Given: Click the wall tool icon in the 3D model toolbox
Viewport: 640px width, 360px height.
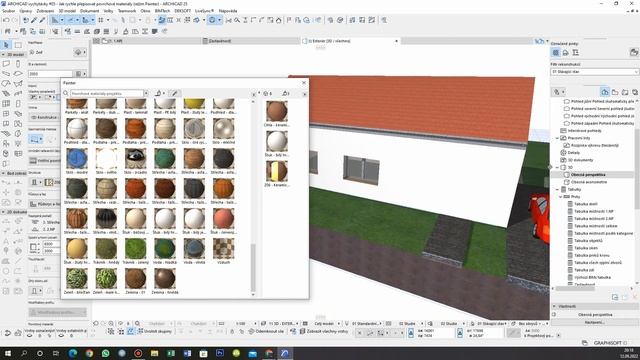Looking at the screenshot, I should [6, 64].
